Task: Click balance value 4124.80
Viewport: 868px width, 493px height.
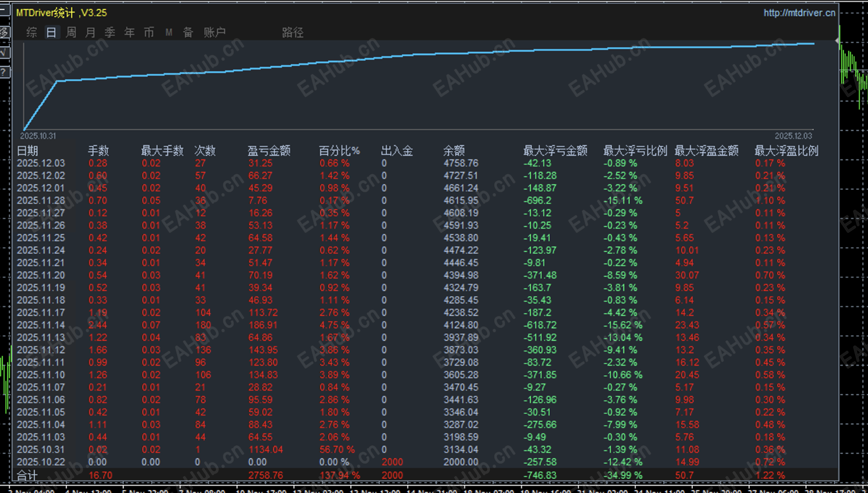Action: pyautogui.click(x=461, y=325)
